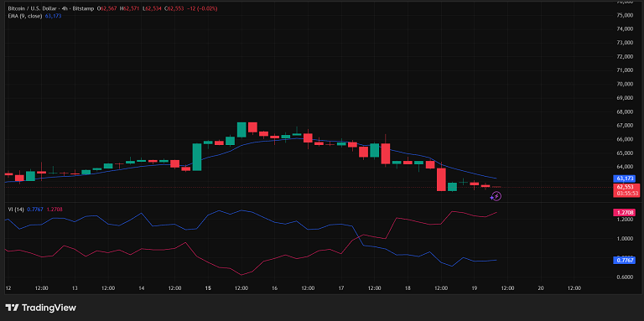
Task: Click the close value C62,553 in header
Action: click(174, 8)
